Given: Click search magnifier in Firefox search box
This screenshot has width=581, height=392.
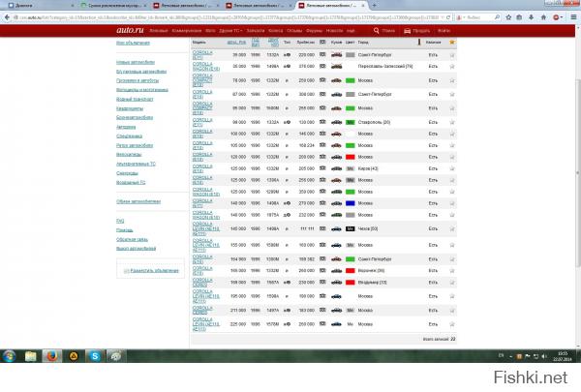Looking at the screenshot, I should point(498,17).
